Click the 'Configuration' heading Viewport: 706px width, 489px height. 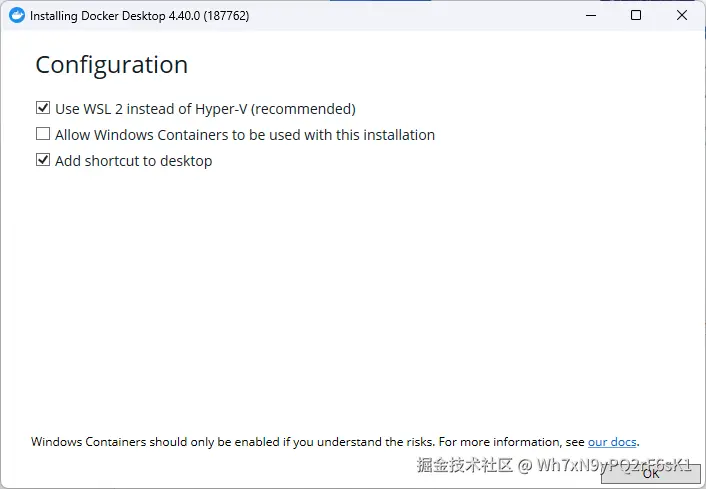(x=112, y=65)
